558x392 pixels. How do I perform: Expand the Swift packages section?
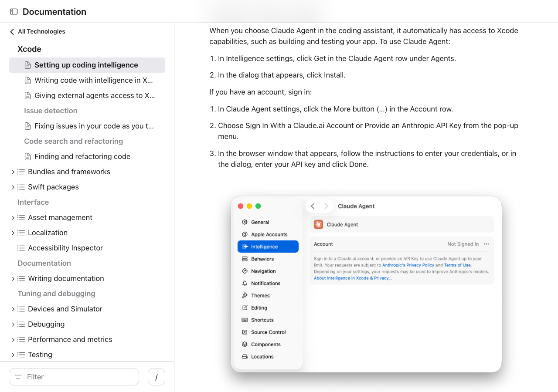click(x=13, y=187)
